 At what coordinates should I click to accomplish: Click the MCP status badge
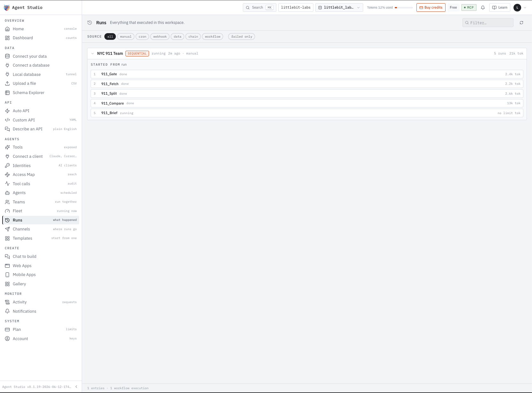pyautogui.click(x=469, y=8)
